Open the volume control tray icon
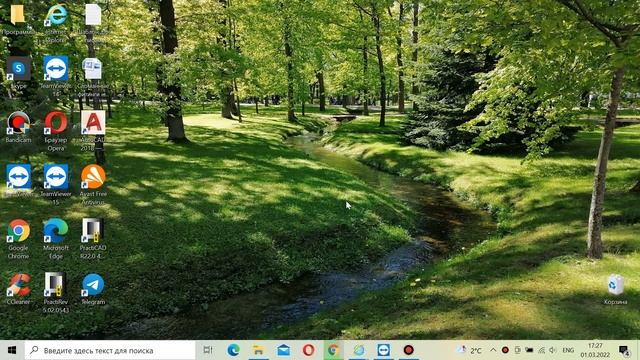 pyautogui.click(x=553, y=350)
